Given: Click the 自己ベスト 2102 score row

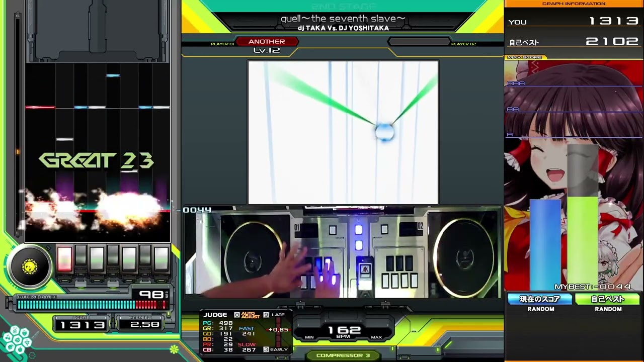Looking at the screenshot, I should pyautogui.click(x=574, y=42).
